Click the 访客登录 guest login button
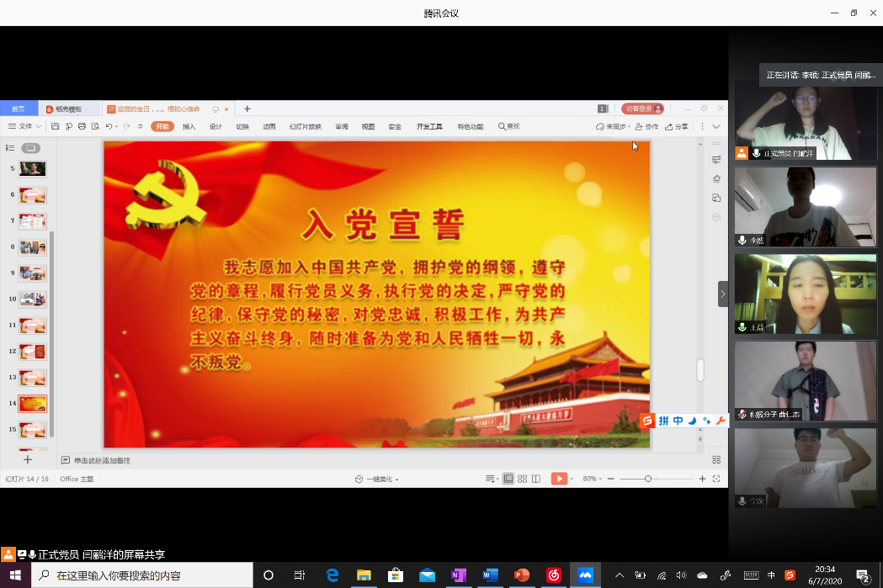This screenshot has height=588, width=883. tap(642, 109)
